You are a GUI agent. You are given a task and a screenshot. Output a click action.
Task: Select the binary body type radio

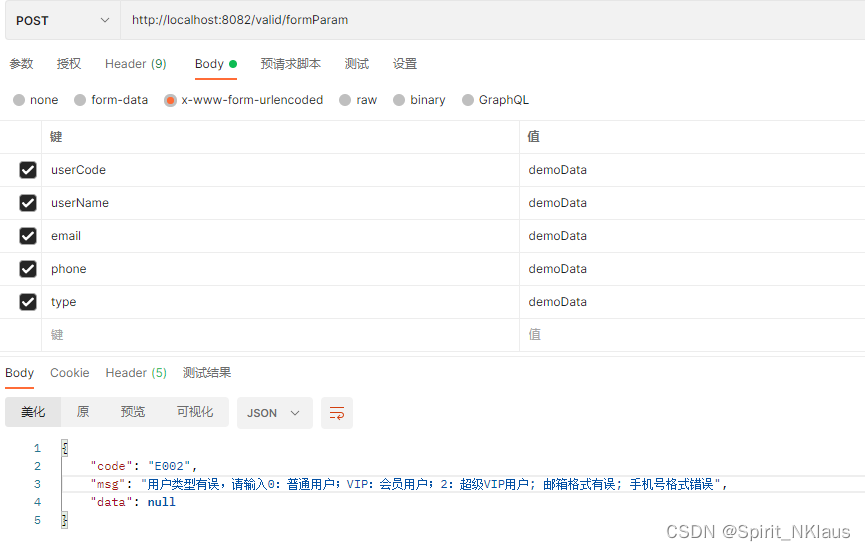click(x=399, y=100)
